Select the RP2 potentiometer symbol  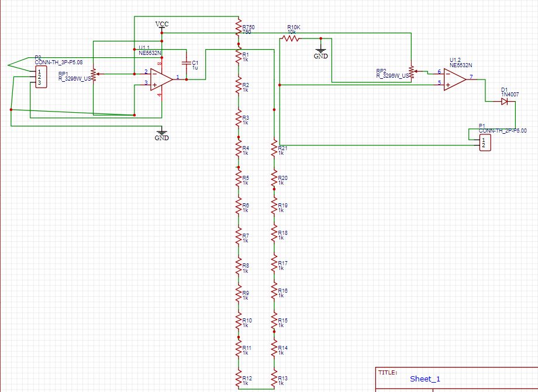coord(411,72)
